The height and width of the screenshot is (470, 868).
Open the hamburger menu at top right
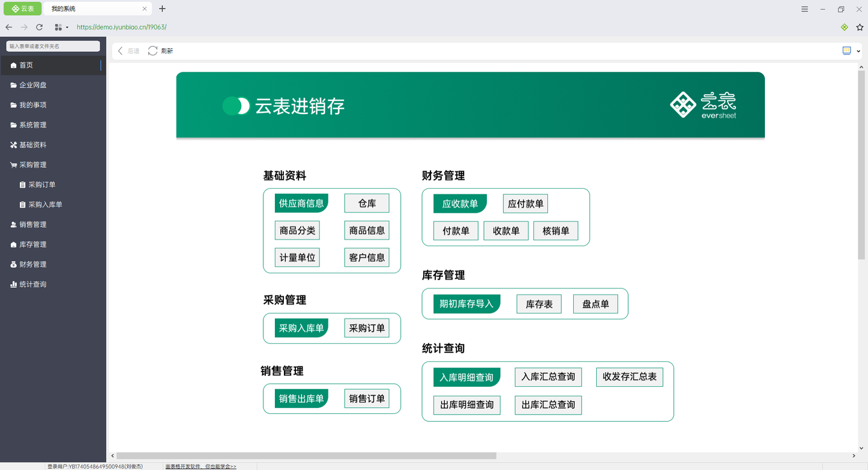coord(804,8)
